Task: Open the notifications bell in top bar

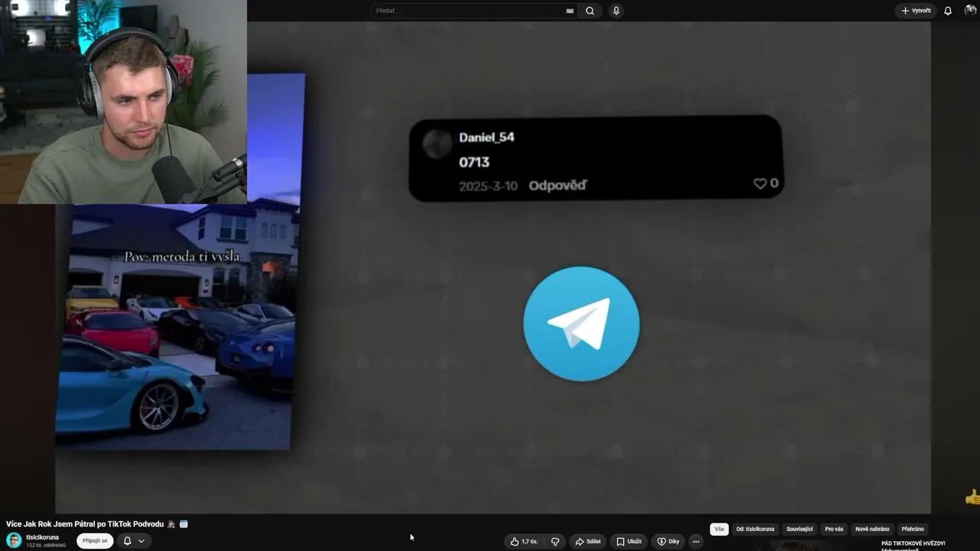Action: (x=948, y=11)
